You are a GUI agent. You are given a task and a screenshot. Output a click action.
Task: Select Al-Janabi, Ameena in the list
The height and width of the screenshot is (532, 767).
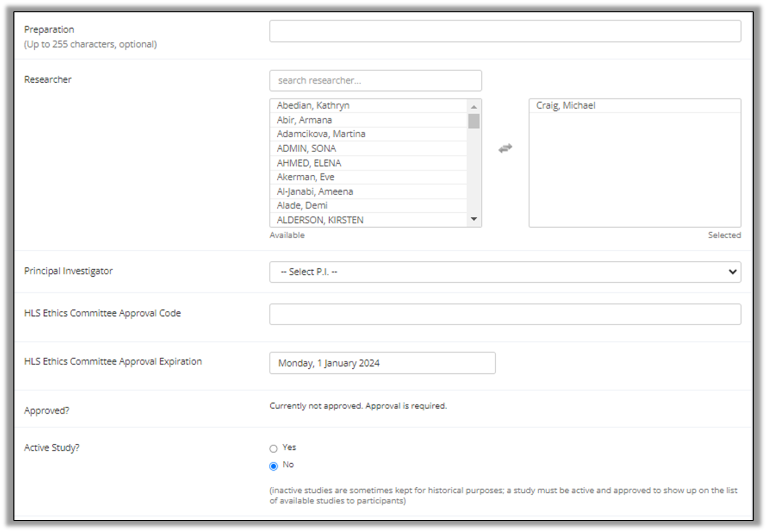(315, 191)
